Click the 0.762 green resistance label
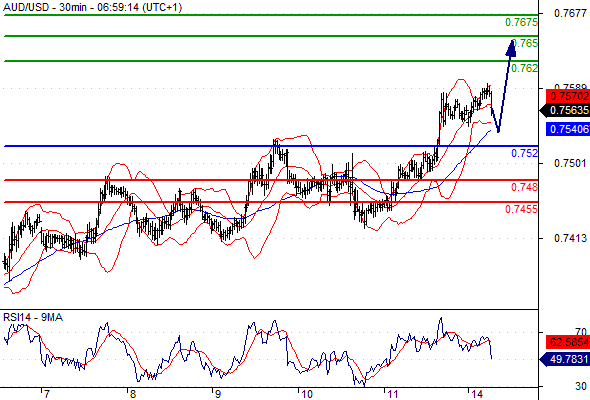590x400 pixels. (x=525, y=68)
